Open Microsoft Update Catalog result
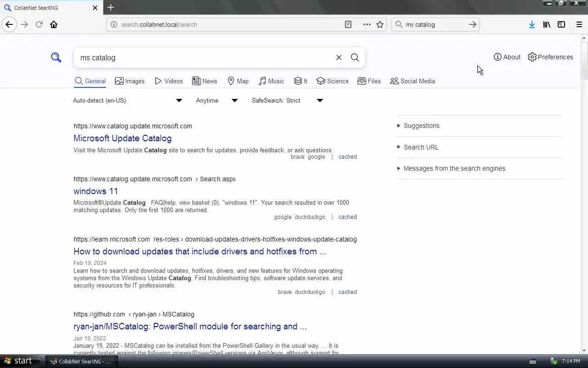 [x=122, y=138]
